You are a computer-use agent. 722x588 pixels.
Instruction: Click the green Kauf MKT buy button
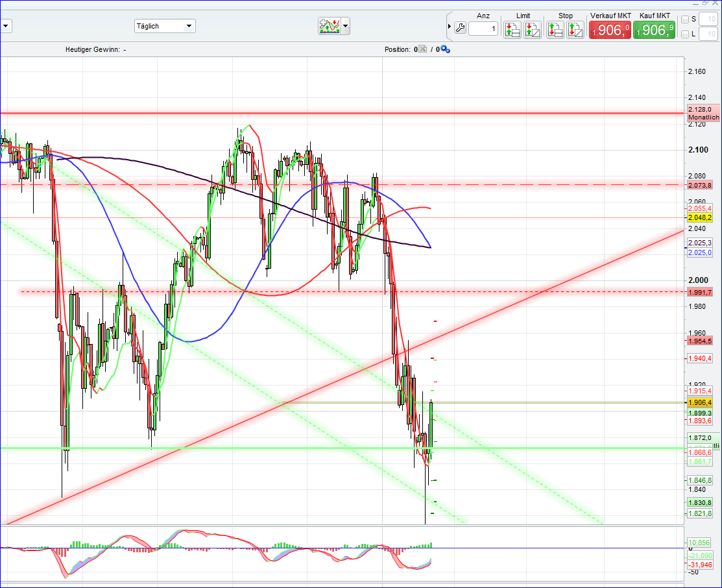[x=655, y=30]
